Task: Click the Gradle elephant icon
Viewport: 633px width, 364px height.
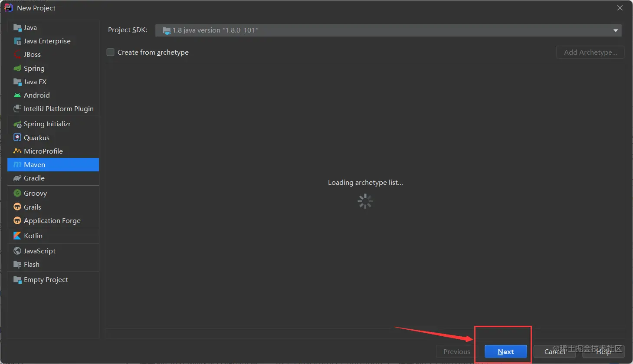Action: (x=17, y=178)
